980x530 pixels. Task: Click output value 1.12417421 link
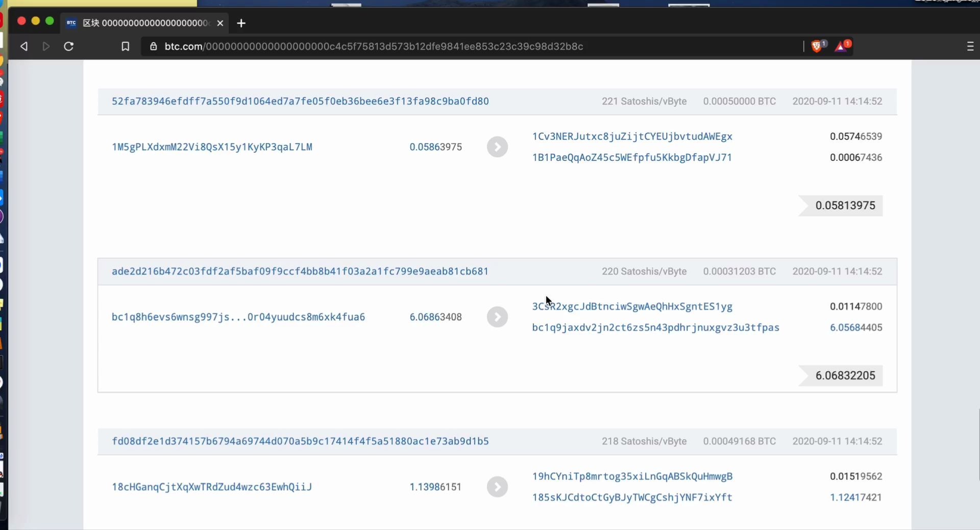tap(856, 497)
